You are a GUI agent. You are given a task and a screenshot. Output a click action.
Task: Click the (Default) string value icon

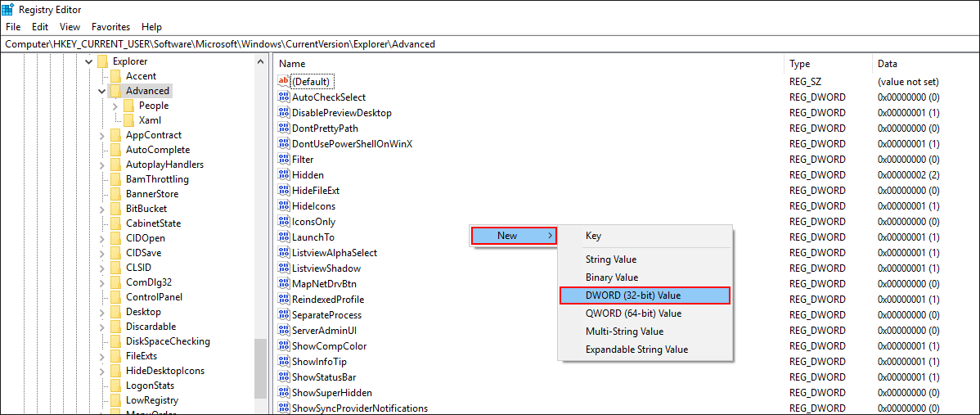coord(284,81)
